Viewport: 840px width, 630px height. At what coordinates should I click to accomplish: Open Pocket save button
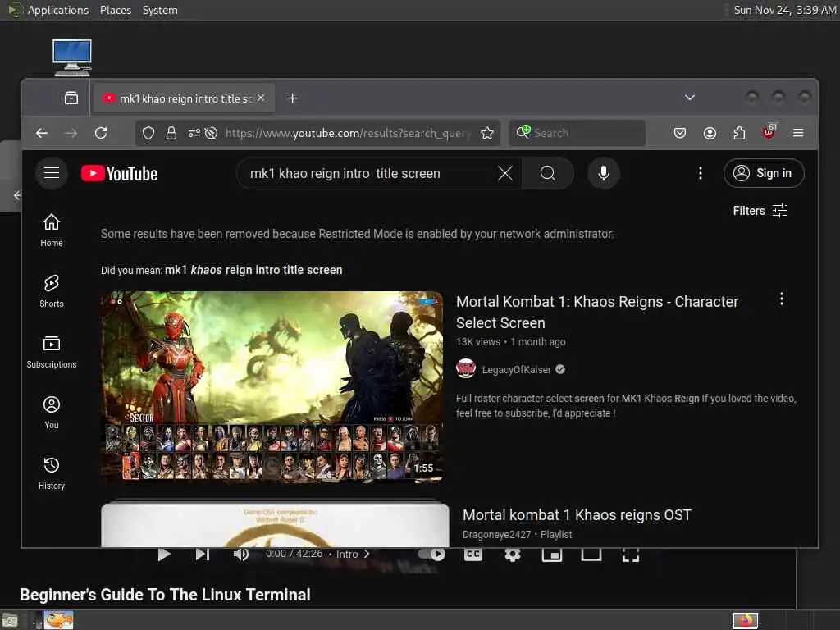pyautogui.click(x=680, y=133)
